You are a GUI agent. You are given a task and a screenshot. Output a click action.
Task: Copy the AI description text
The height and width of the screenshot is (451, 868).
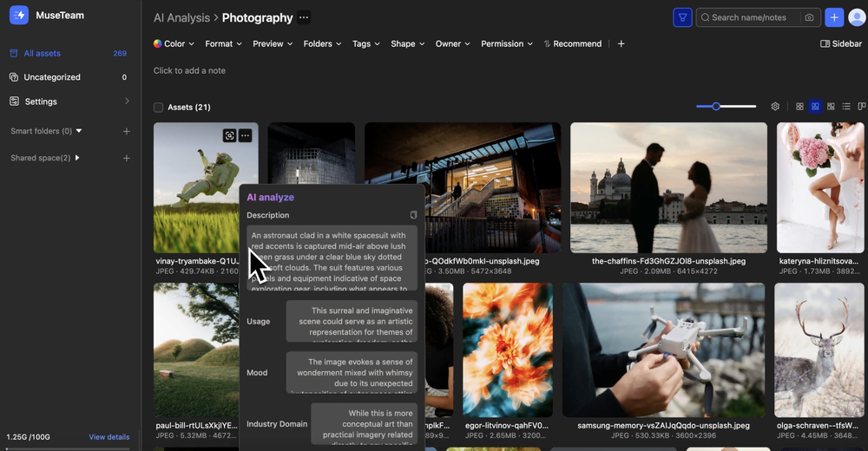(413, 215)
